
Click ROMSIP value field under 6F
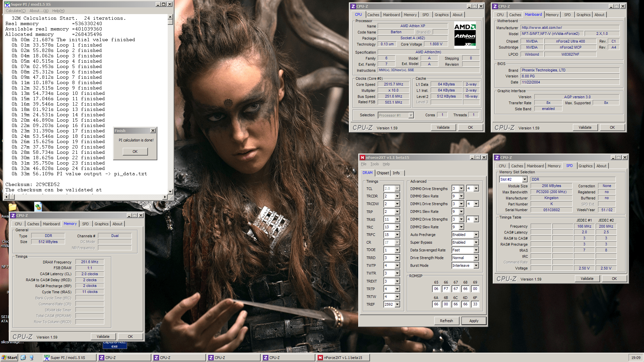coord(475,304)
